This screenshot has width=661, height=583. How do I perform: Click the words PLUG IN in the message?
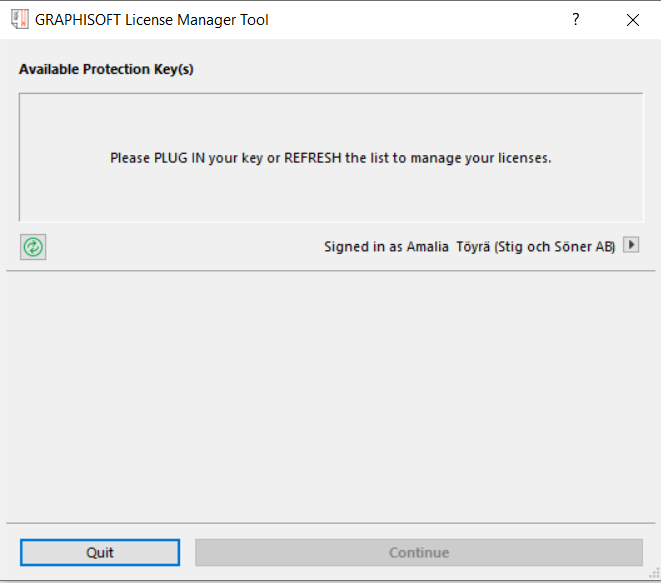[x=179, y=158]
